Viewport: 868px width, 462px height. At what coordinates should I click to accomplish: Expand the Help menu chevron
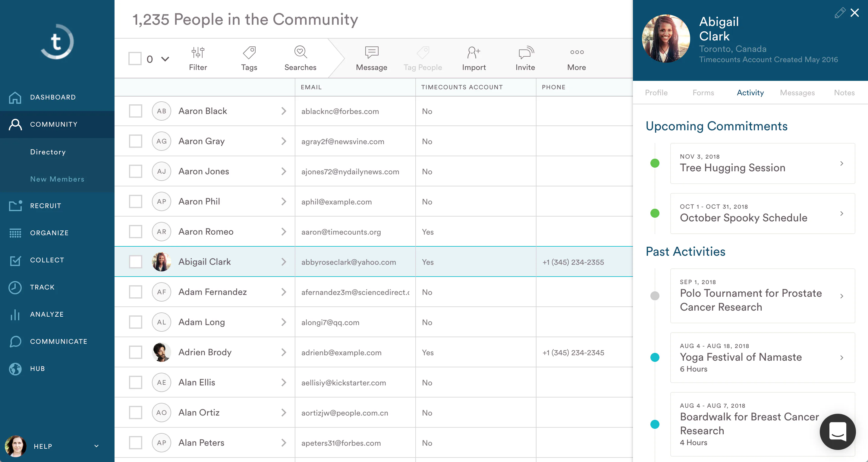96,446
